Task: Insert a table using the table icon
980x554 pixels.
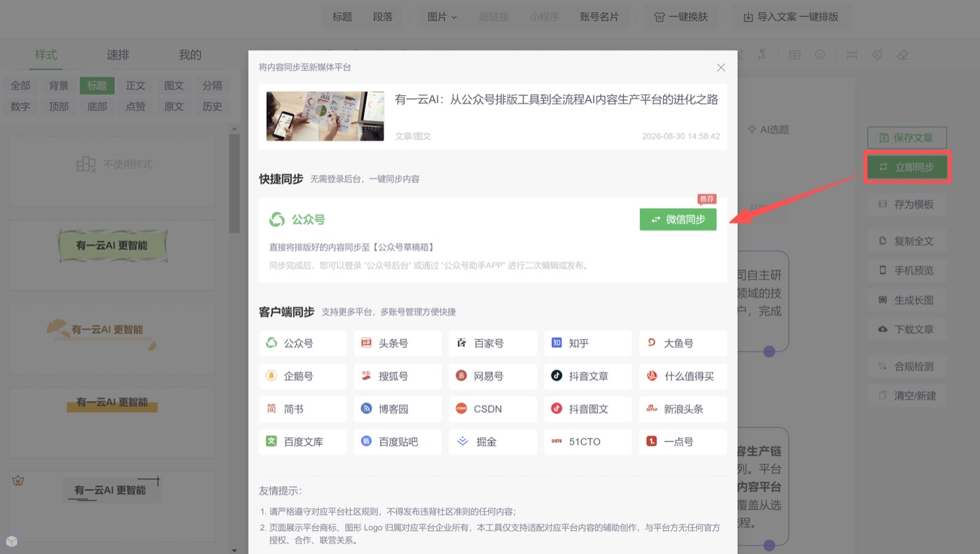Action: pos(794,55)
